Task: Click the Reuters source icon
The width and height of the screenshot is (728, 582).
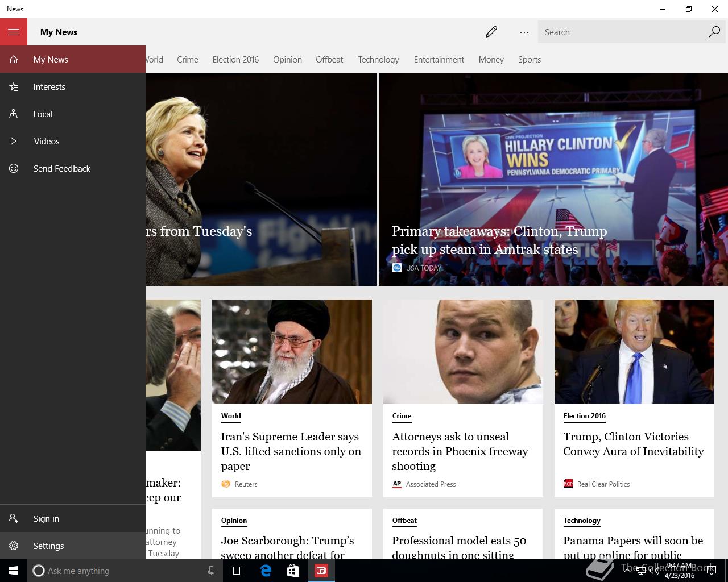Action: [226, 484]
